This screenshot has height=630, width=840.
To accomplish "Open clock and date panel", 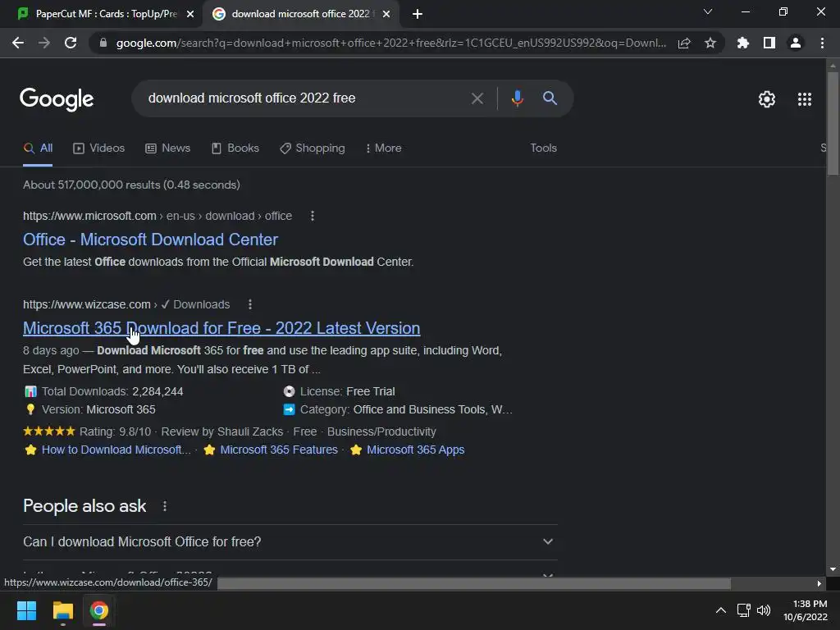I will point(806,610).
